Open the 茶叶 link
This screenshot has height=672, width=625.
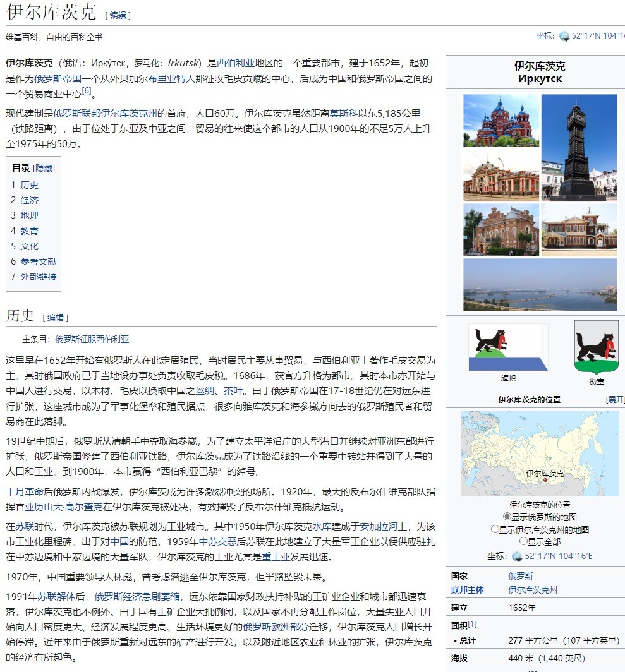click(x=233, y=391)
